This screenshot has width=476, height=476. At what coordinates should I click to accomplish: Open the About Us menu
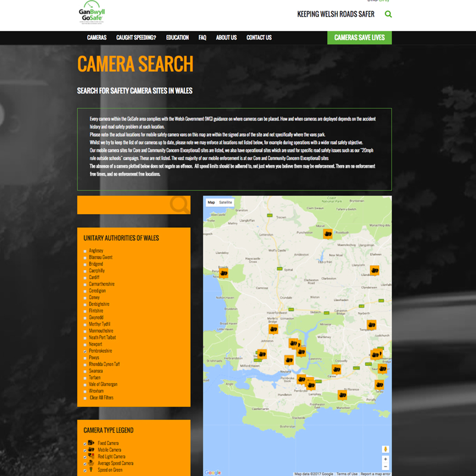[x=226, y=37]
